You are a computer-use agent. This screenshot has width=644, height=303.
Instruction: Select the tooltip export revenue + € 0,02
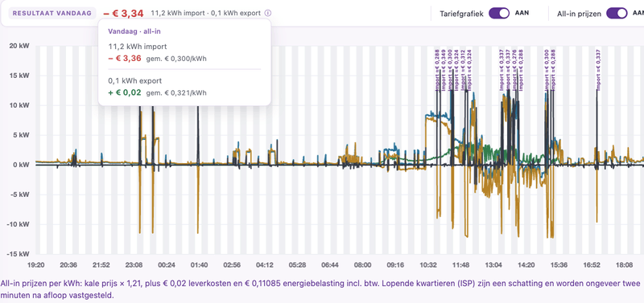click(125, 92)
